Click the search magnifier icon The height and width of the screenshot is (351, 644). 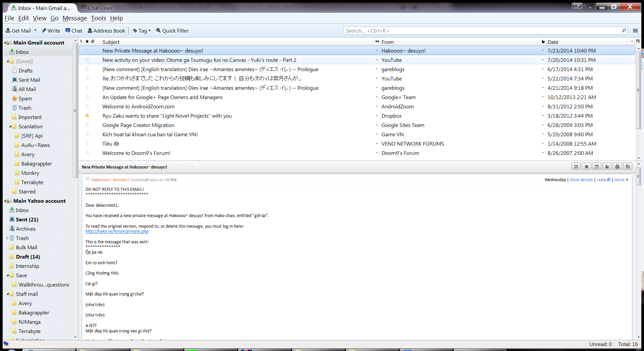(x=624, y=31)
